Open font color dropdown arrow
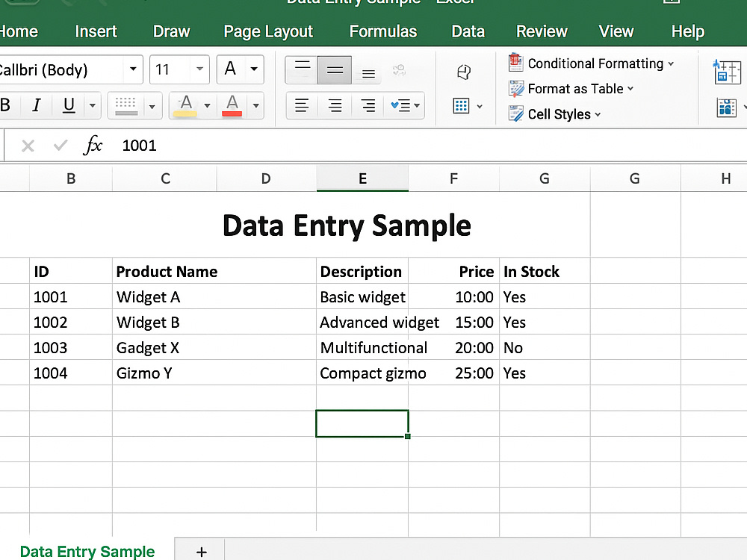Viewport: 747px width, 560px height. 255,105
